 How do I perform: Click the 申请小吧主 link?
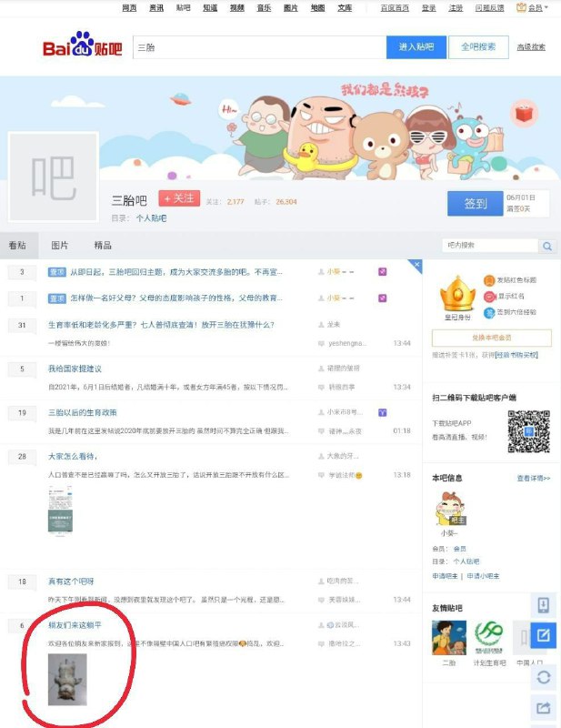coord(483,576)
